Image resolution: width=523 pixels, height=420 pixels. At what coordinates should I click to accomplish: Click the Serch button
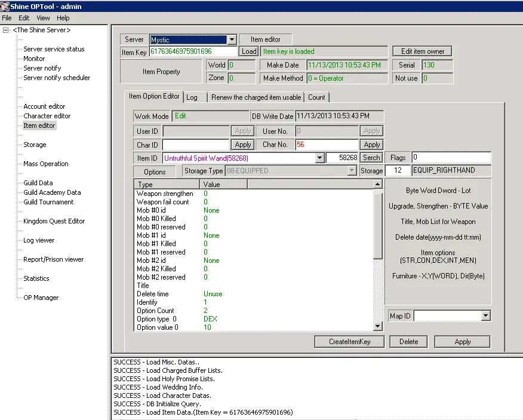coord(371,158)
